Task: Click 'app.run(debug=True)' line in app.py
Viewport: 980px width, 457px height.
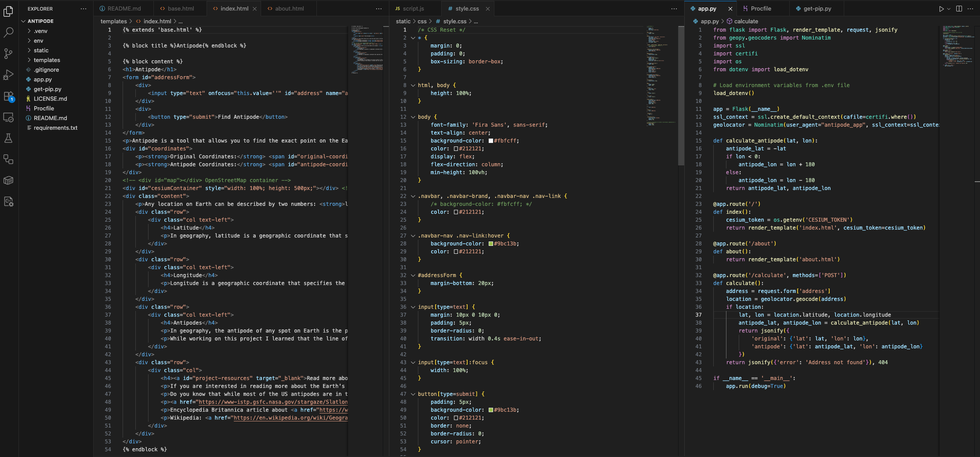Action: 756,386
